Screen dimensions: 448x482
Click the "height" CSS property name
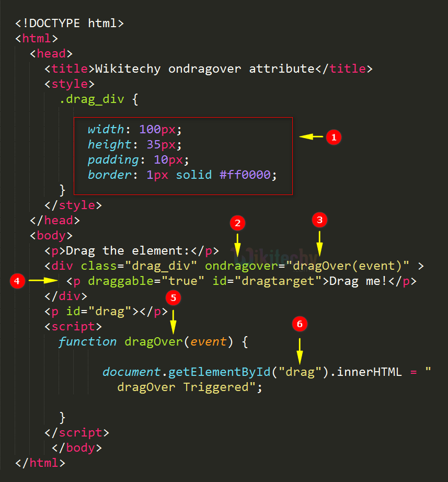(109, 144)
